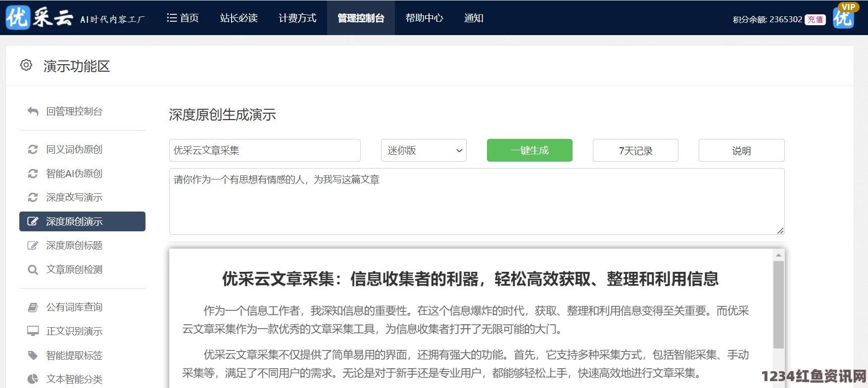Open 帮助中心 in the top navigation
The width and height of the screenshot is (868, 388).
pos(425,18)
